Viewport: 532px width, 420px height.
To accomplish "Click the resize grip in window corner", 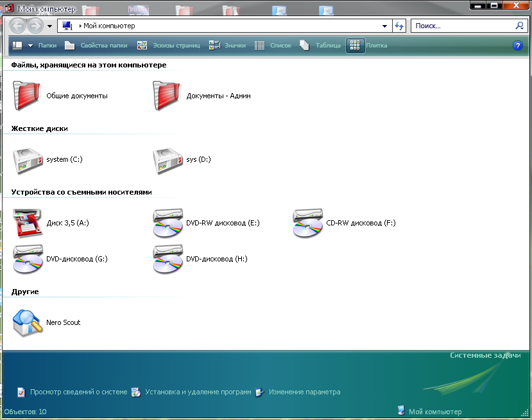I will tap(524, 412).
